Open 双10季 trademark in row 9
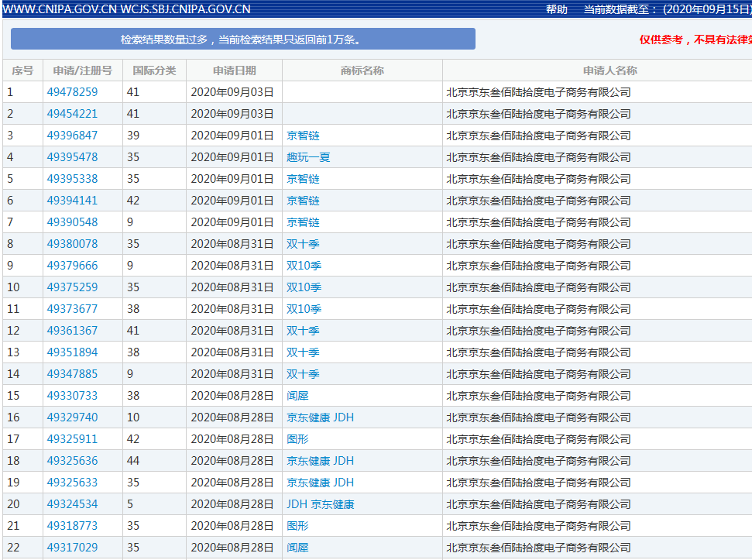Screen dimensions: 752x560 pyautogui.click(x=304, y=266)
